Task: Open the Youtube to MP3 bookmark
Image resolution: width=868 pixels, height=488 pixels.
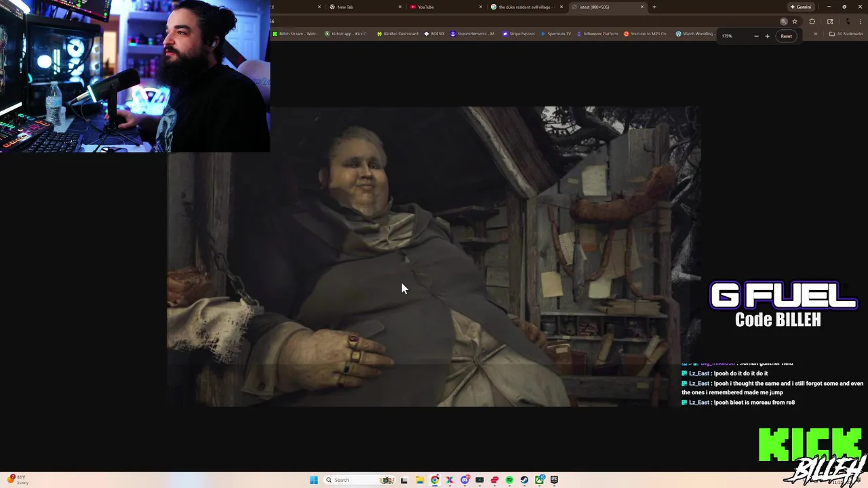Action: (x=646, y=34)
